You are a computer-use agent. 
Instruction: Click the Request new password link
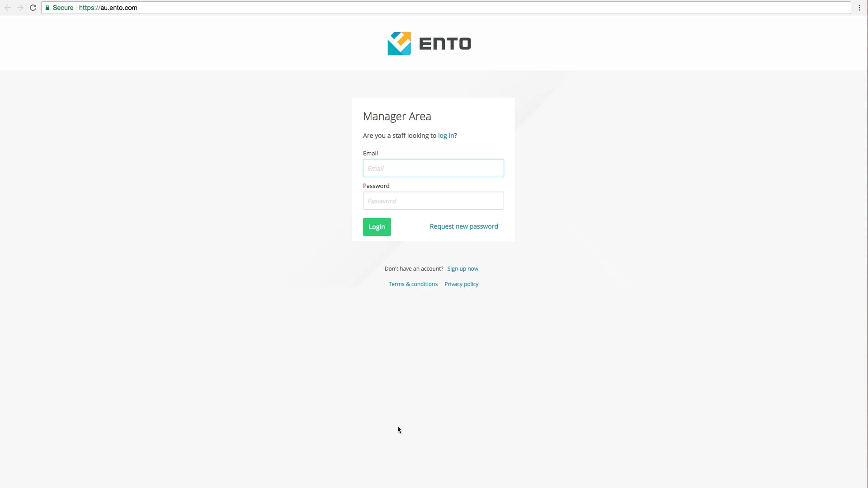[x=463, y=226]
